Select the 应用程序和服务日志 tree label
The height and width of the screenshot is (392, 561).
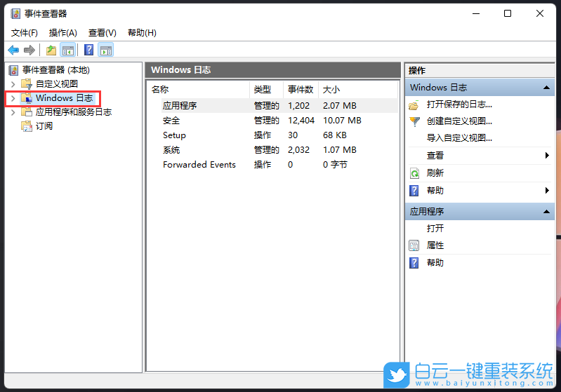click(x=74, y=111)
